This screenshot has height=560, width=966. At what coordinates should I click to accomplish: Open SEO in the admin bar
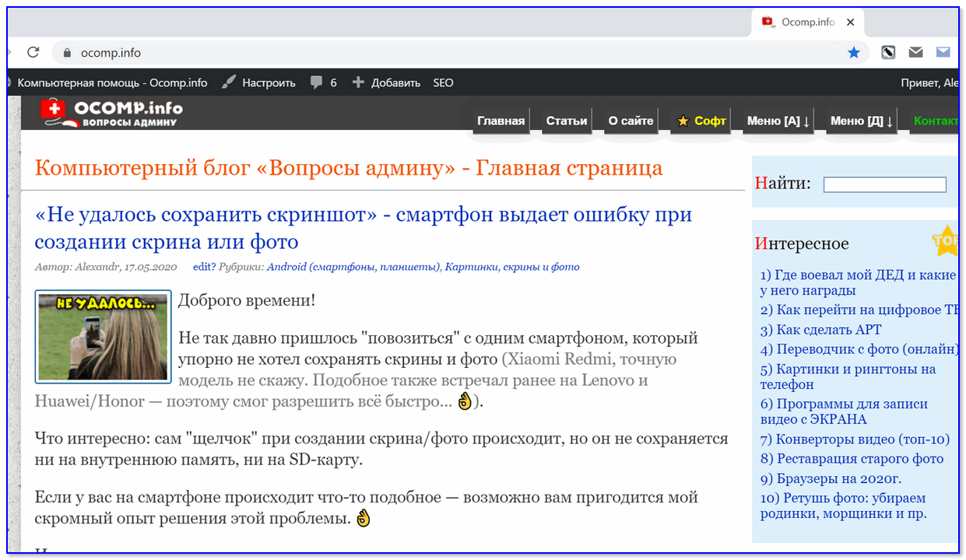443,82
